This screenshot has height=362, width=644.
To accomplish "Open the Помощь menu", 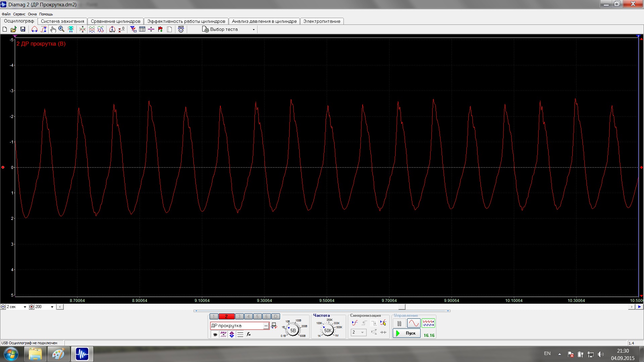I will [x=46, y=14].
